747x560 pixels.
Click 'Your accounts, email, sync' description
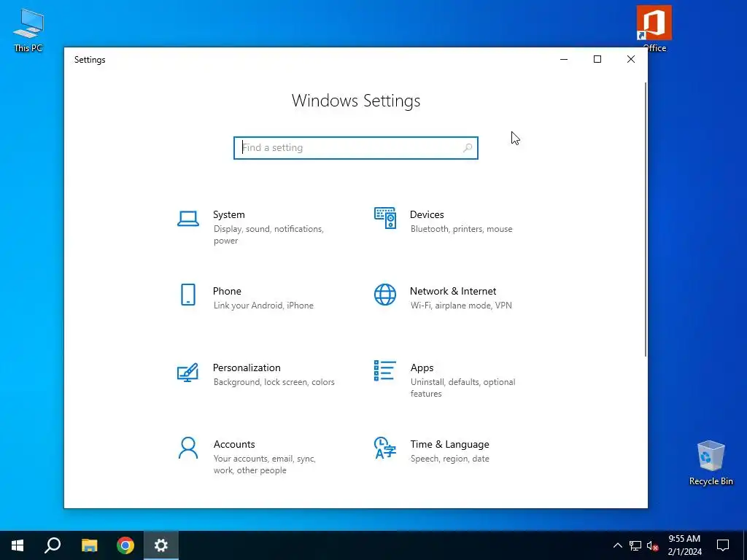click(x=264, y=464)
